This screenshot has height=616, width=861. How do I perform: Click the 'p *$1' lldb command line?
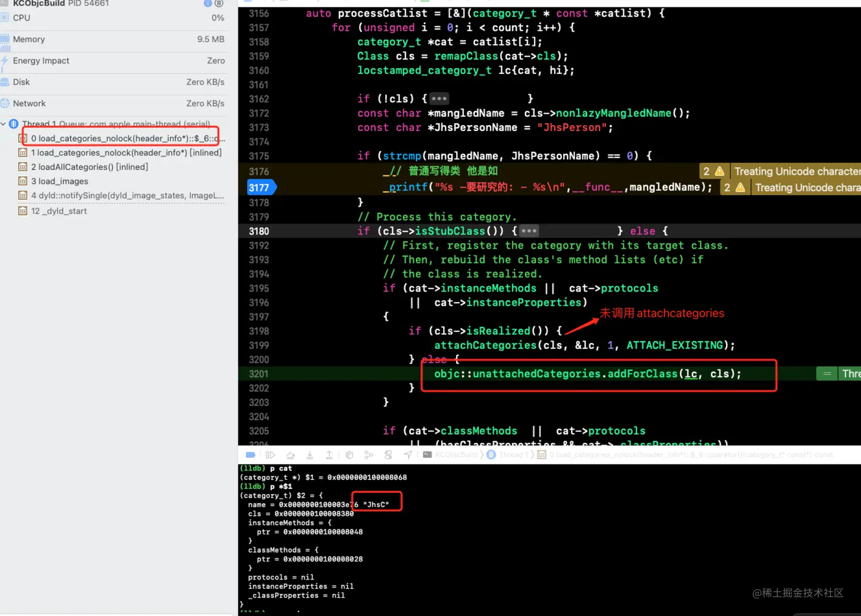tap(266, 486)
